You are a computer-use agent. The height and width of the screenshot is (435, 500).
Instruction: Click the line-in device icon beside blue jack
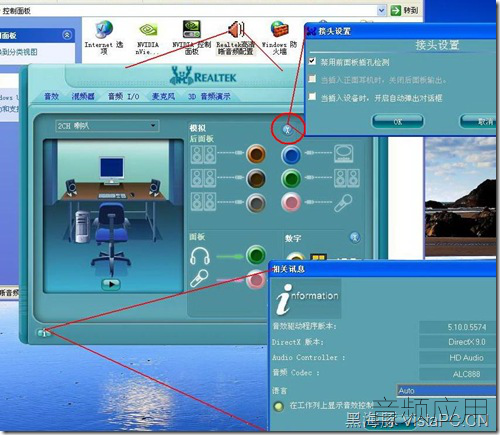pos(344,154)
